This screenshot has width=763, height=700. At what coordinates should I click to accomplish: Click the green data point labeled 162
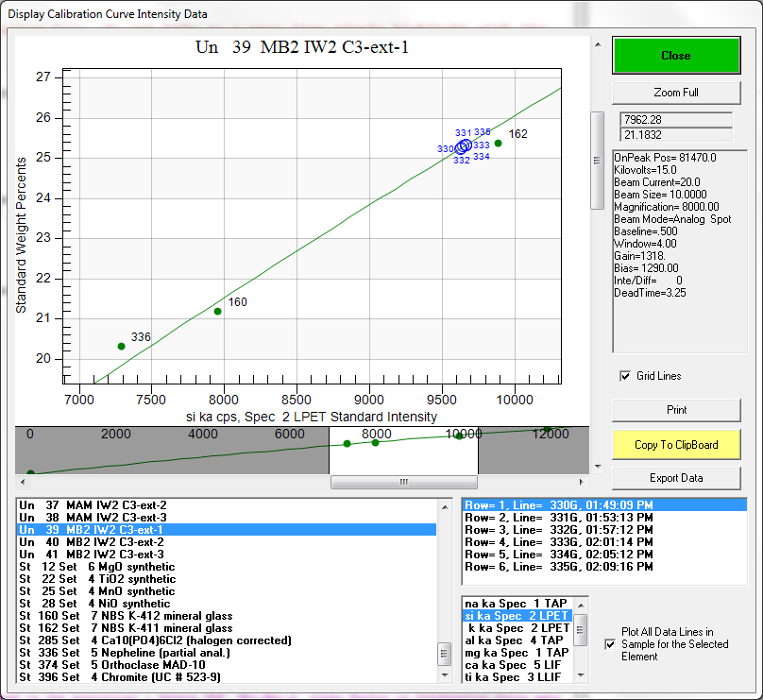pos(499,144)
